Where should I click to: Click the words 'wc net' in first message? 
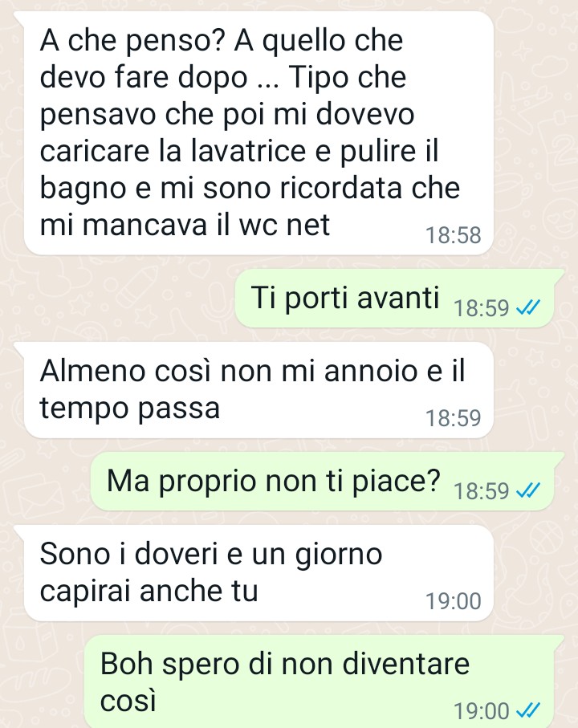(x=284, y=226)
